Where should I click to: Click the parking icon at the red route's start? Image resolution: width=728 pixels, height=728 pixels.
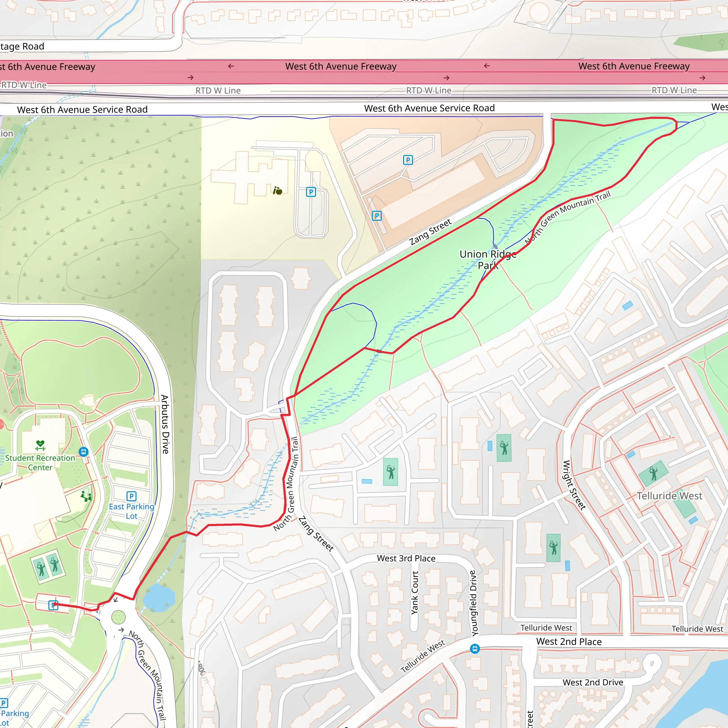(x=54, y=605)
